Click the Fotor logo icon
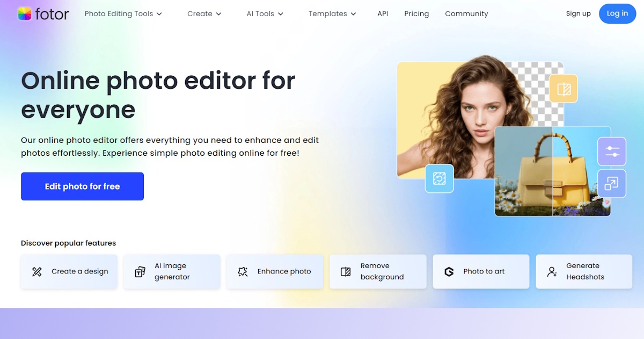Viewport: 644px width, 339px height. click(x=24, y=14)
